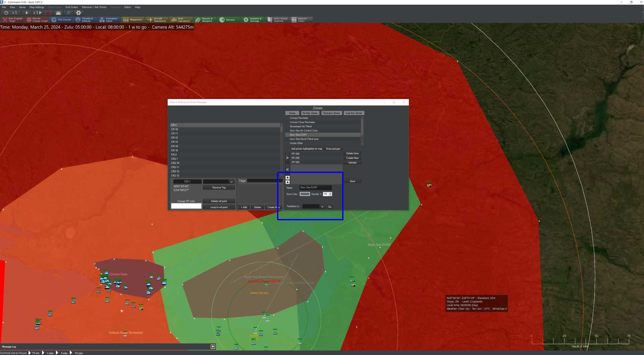This screenshot has width=644, height=355.
Task: Open Systems & Damage panel
Action: 253,20
